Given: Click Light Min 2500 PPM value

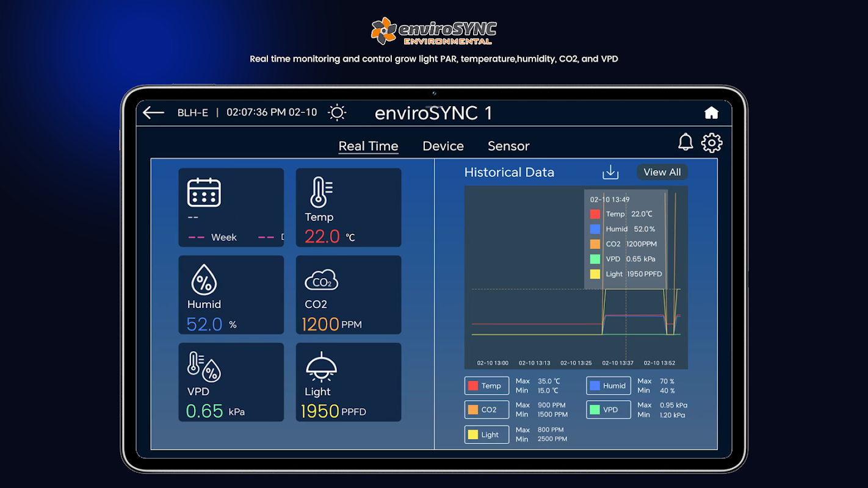Looking at the screenshot, I should click(552, 439).
